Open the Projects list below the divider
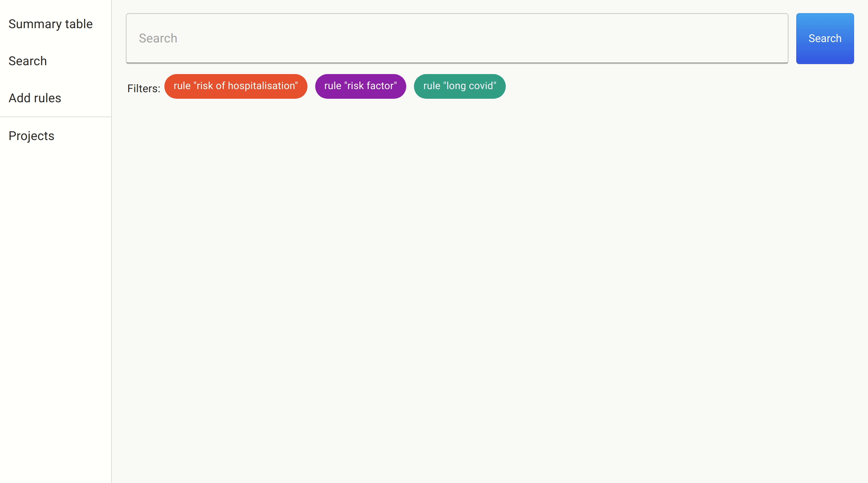This screenshot has height=483, width=868. (x=31, y=136)
